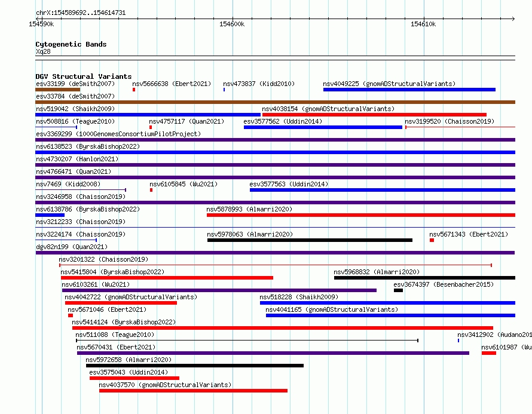Select the brown esv33199 variant bar
Screen dimensions: 532x414
57,90
